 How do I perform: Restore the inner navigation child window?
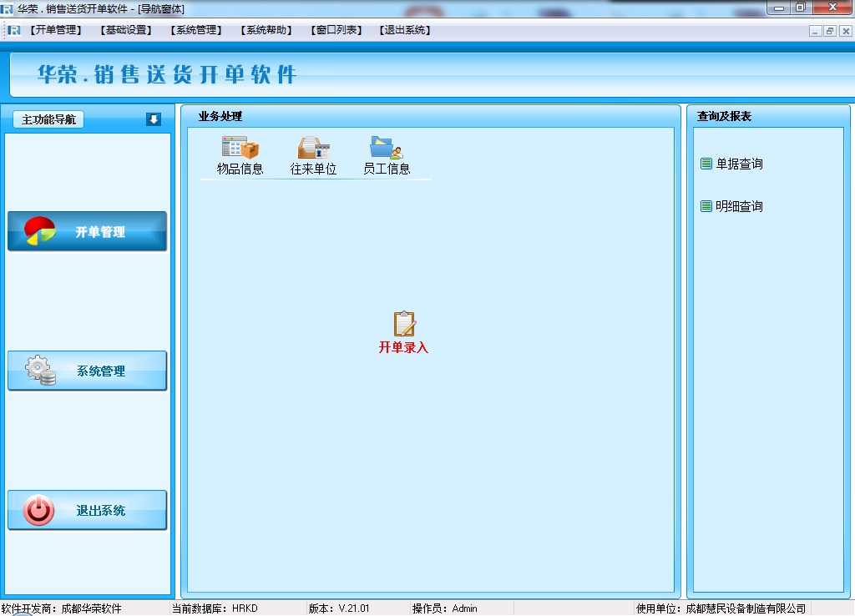tap(830, 31)
